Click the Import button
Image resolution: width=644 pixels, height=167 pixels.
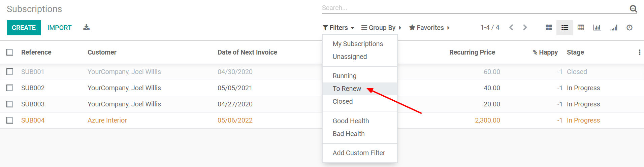coord(59,28)
